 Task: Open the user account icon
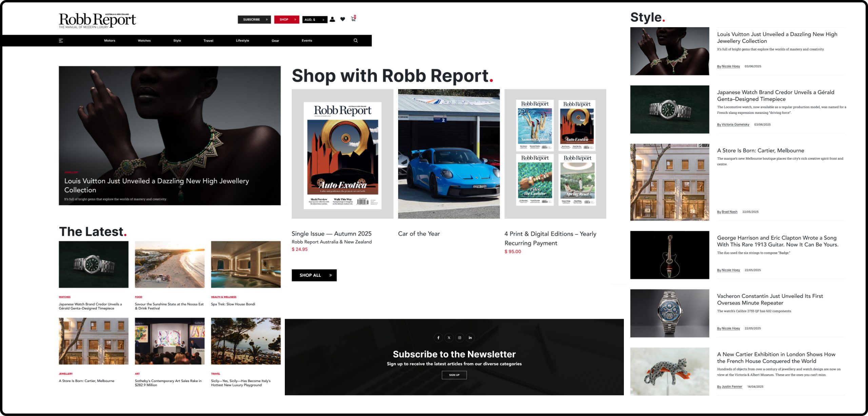click(332, 19)
